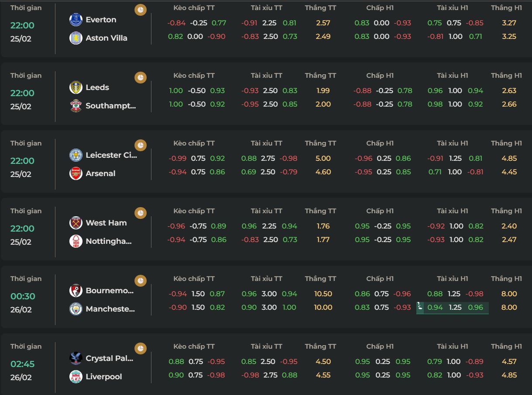
Task: Click pie chart icon for Leicester vs Arsenal
Action: pos(141,145)
